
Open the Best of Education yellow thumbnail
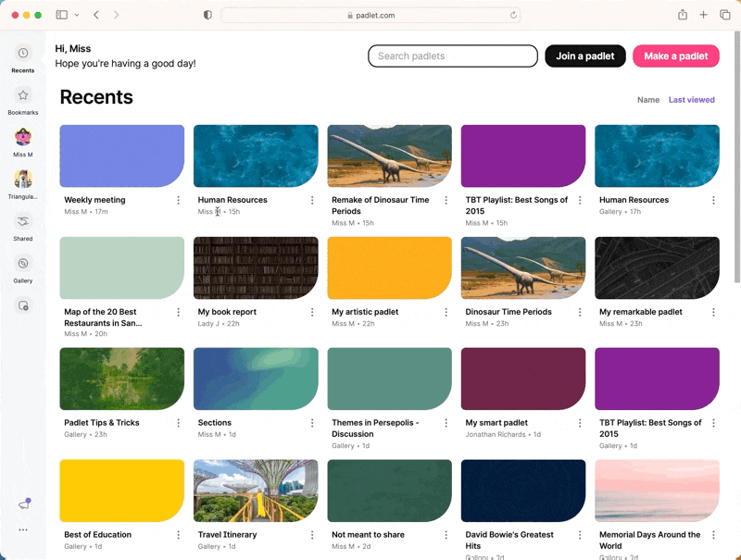(x=122, y=491)
